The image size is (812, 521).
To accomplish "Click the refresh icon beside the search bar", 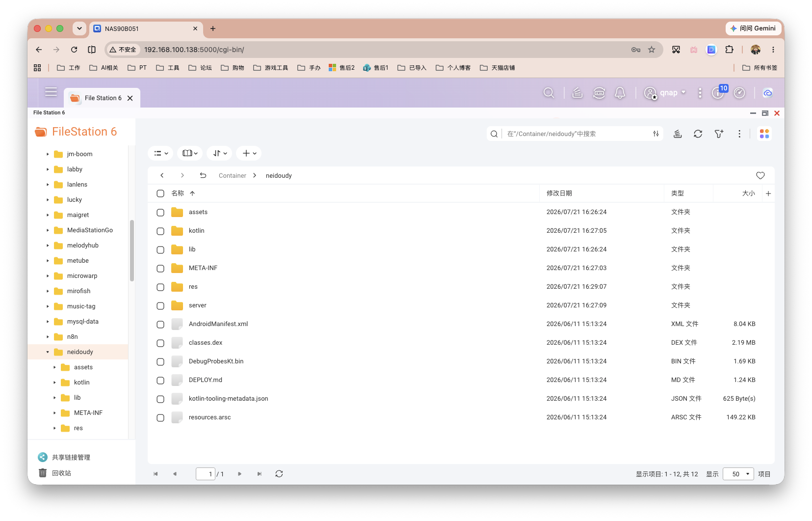I will 698,134.
